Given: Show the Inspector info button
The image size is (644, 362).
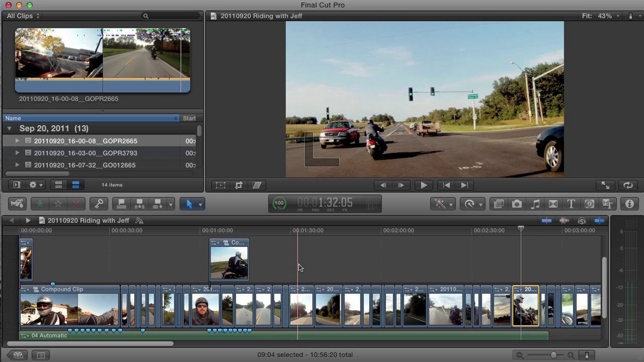Looking at the screenshot, I should pyautogui.click(x=629, y=204).
